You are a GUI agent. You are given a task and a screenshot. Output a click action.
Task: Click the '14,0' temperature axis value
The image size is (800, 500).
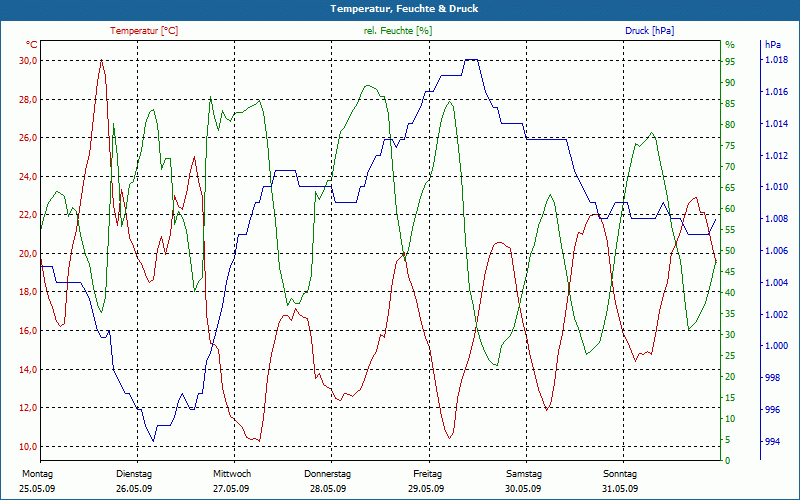click(28, 369)
